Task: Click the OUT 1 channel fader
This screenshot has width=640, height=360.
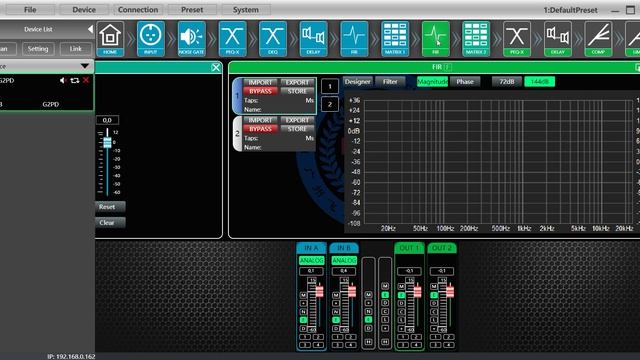Action: 417,292
